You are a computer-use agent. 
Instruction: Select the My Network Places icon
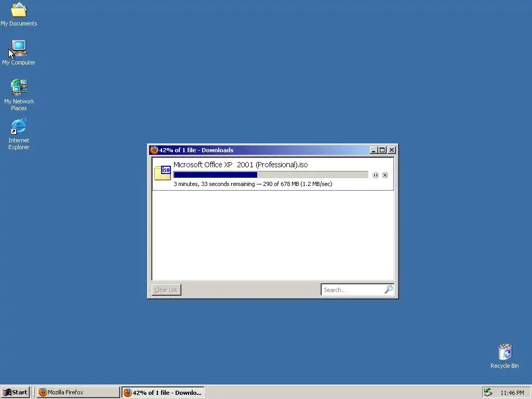click(19, 95)
